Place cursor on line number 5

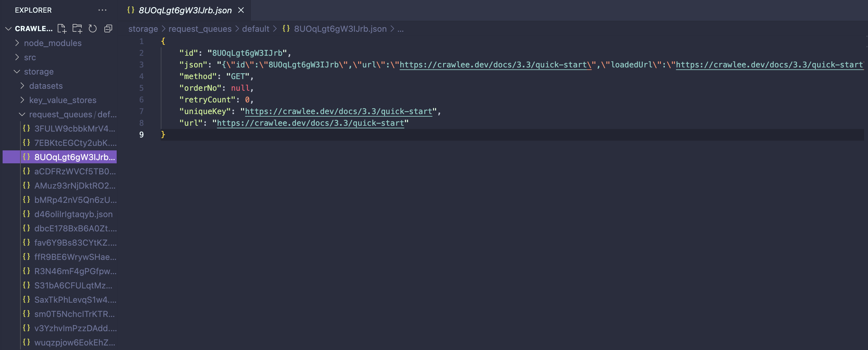pos(142,88)
